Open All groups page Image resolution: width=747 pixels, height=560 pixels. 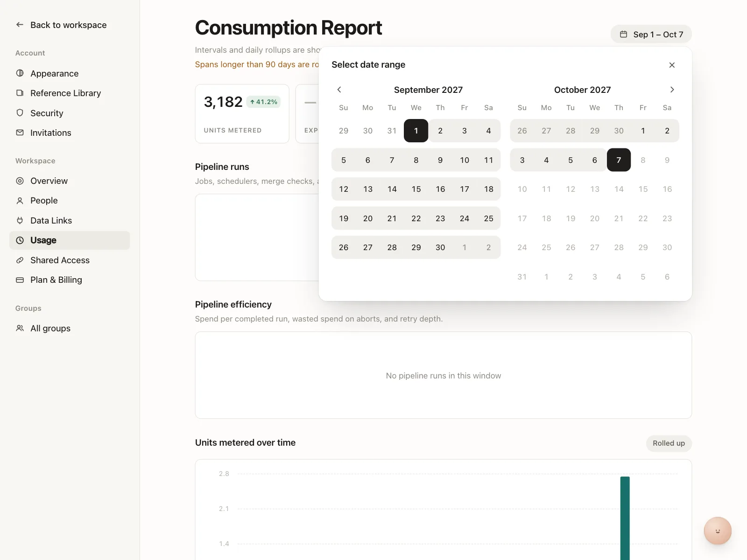pyautogui.click(x=70, y=328)
